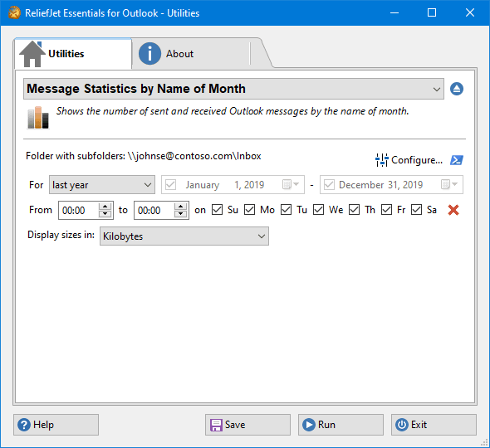Click the red X remove time filter icon

pos(453,210)
